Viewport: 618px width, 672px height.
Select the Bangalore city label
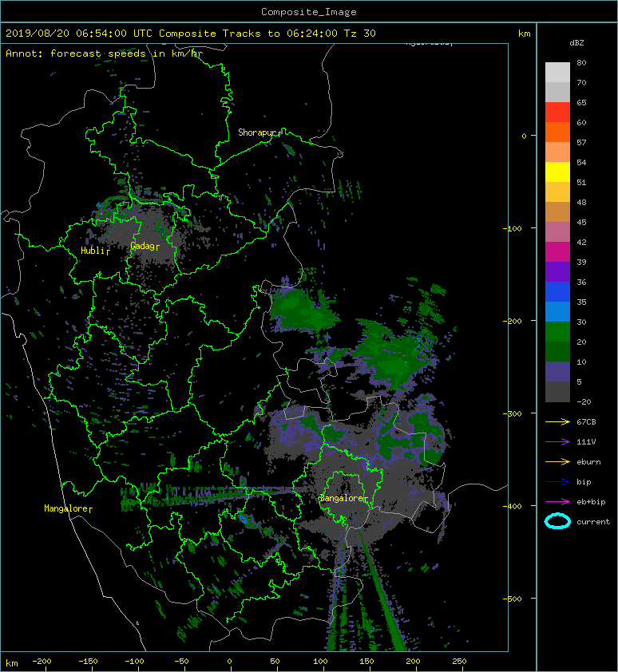342,498
